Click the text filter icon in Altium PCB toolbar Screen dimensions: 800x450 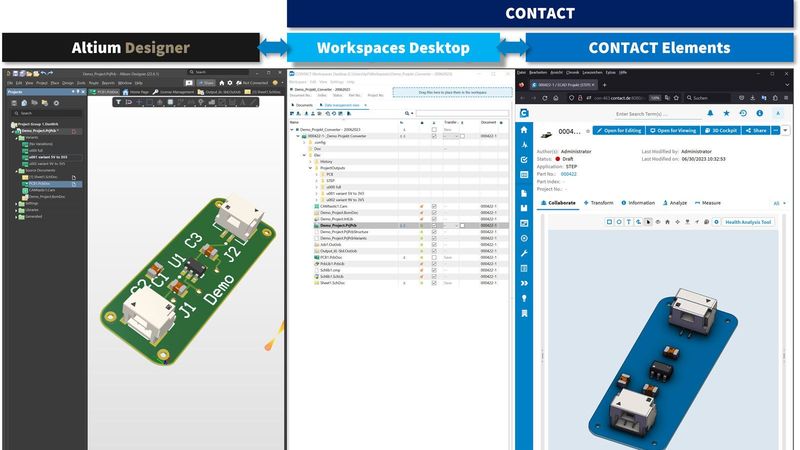[118, 102]
